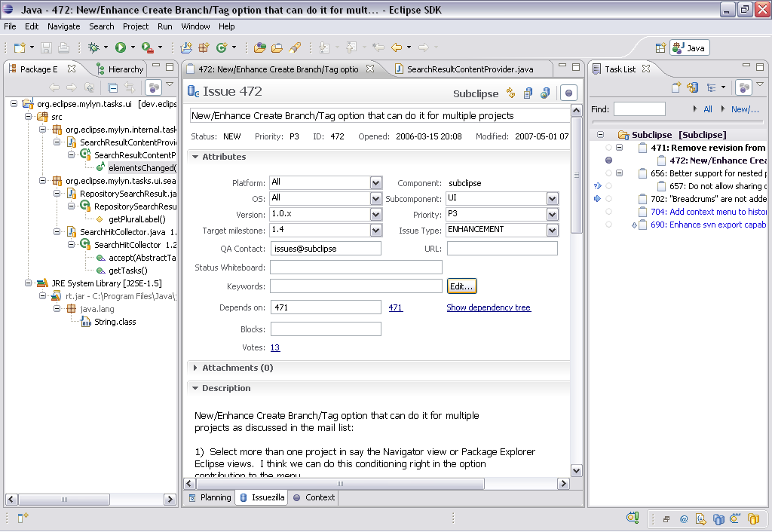The width and height of the screenshot is (772, 532).
Task: Click the editor's vertical scrollbar down arrow
Action: pos(576,471)
